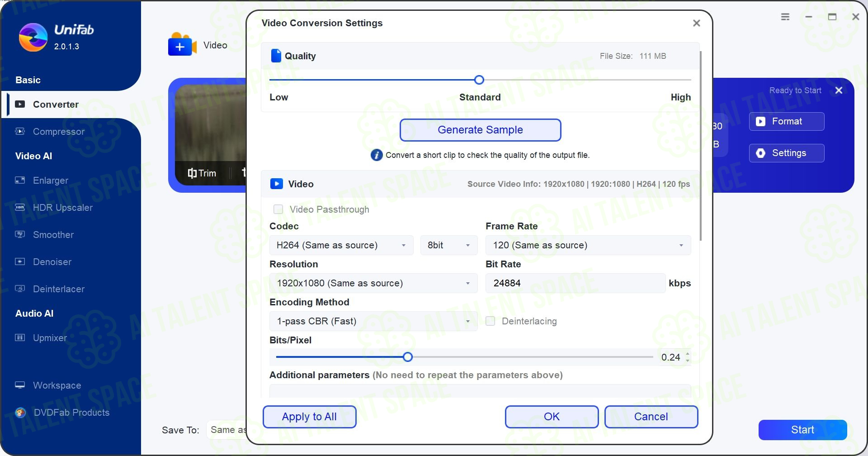868x456 pixels.
Task: Open the Resolution 1920x1080 dropdown
Action: 373,283
